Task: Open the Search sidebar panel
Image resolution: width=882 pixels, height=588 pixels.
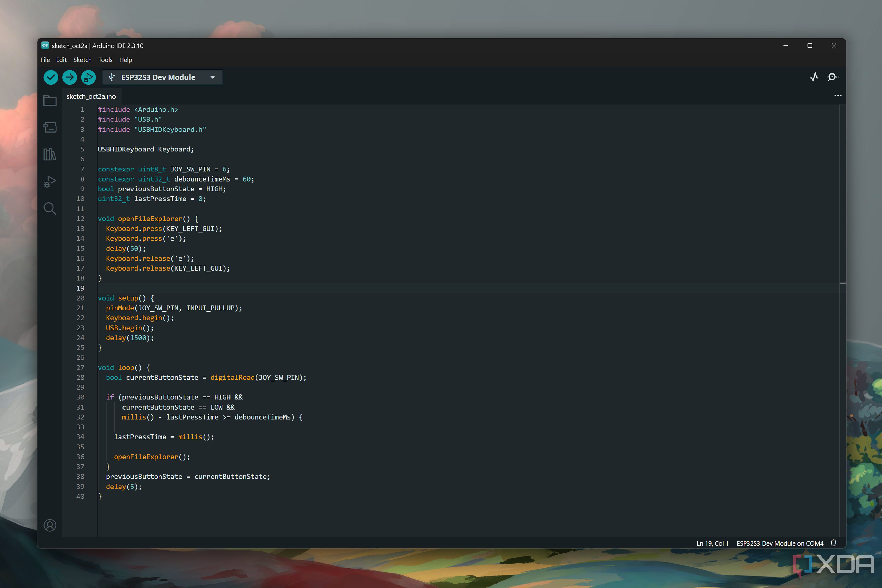Action: (50, 208)
